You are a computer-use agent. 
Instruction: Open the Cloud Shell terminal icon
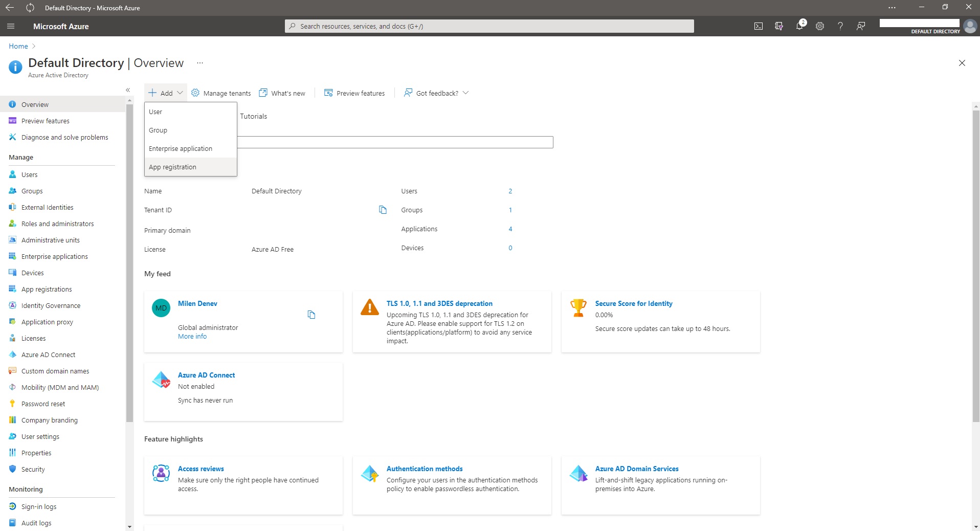[759, 26]
